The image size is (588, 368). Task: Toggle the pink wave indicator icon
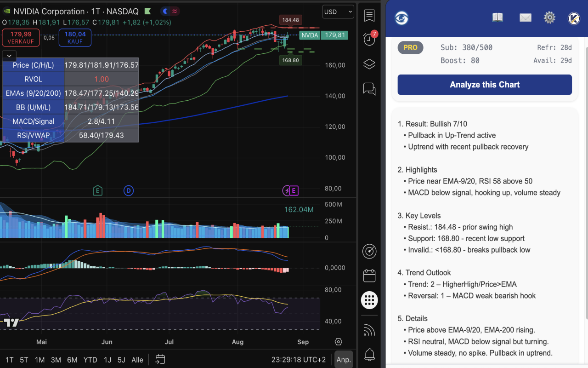pos(175,11)
